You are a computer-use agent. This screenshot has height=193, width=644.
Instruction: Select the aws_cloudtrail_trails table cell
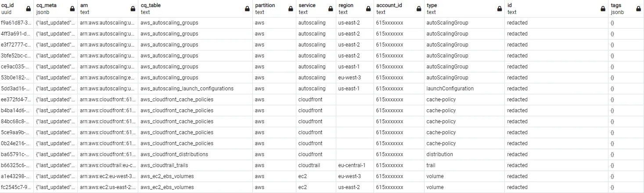(x=165, y=165)
